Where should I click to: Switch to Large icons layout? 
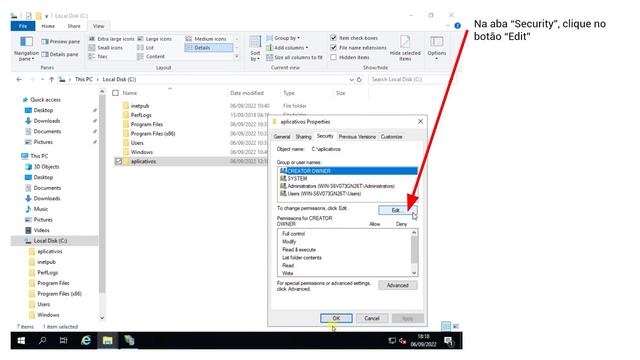click(x=154, y=39)
